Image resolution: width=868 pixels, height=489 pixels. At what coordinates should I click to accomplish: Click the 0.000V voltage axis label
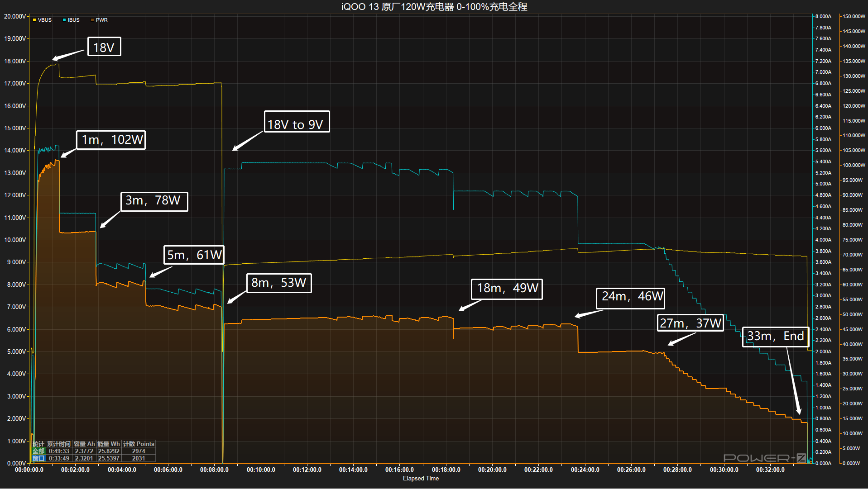(16, 463)
